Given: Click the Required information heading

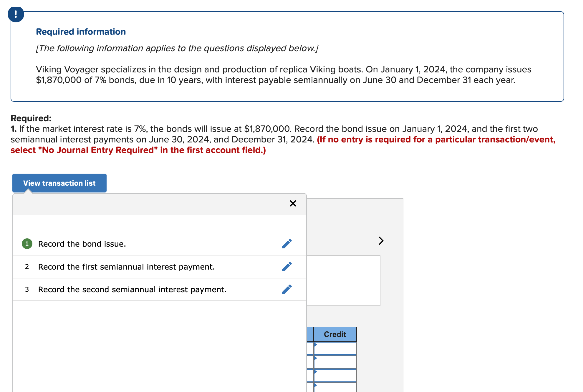Looking at the screenshot, I should tap(81, 32).
